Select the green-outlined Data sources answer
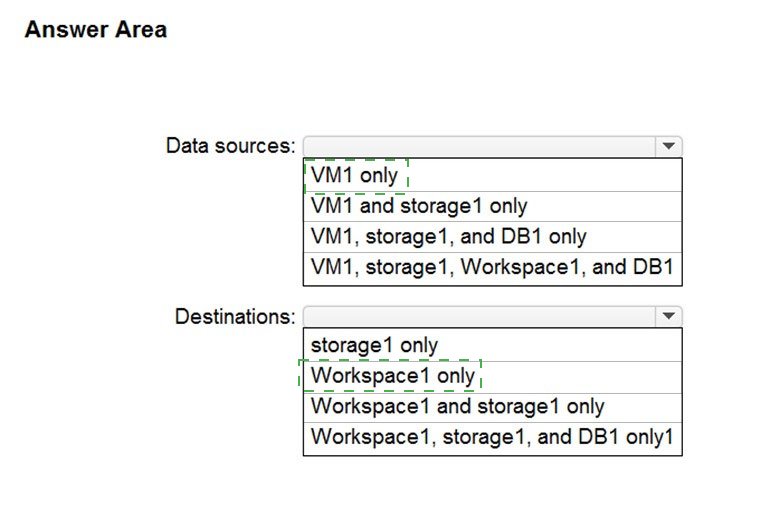Image resolution: width=780 pixels, height=513 pixels. coord(355,176)
